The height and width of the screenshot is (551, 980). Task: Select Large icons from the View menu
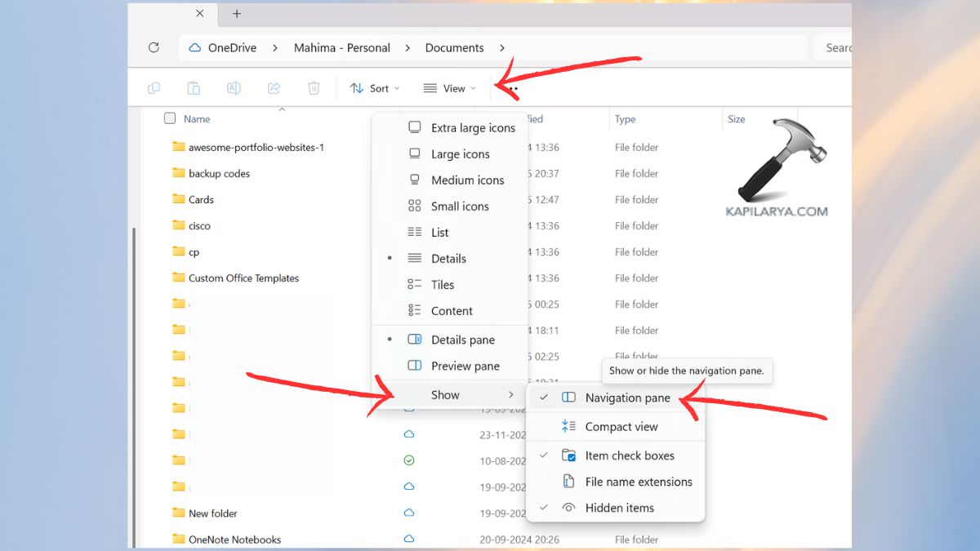460,153
